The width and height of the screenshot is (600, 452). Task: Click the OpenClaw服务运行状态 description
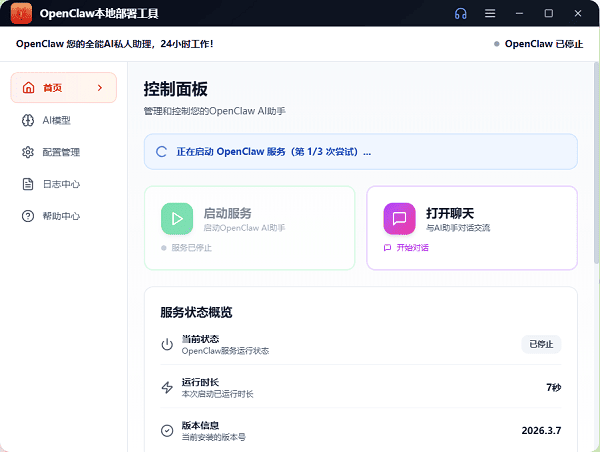[x=225, y=351]
